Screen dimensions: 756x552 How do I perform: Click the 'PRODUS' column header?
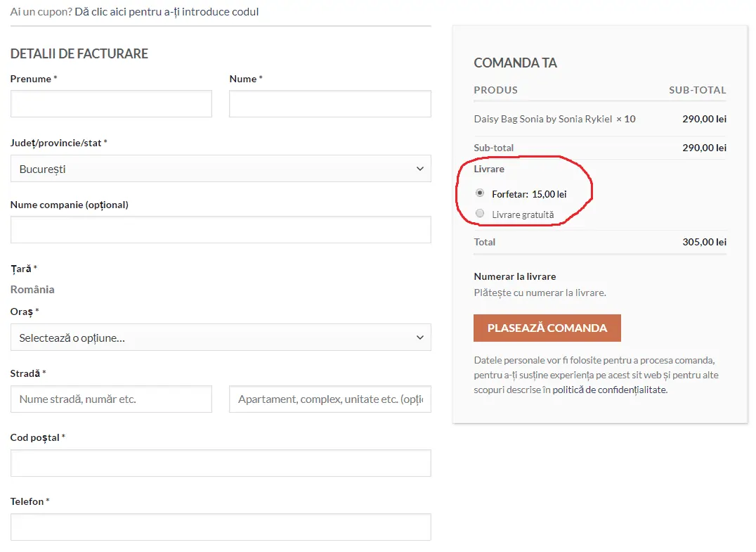(495, 90)
